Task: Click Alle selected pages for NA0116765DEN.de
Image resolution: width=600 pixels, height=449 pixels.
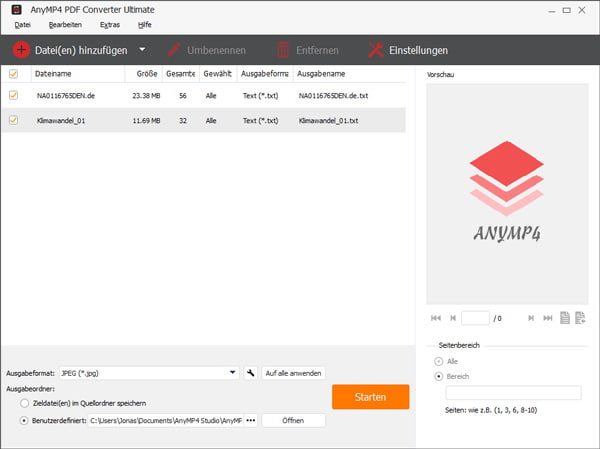Action: (211, 96)
